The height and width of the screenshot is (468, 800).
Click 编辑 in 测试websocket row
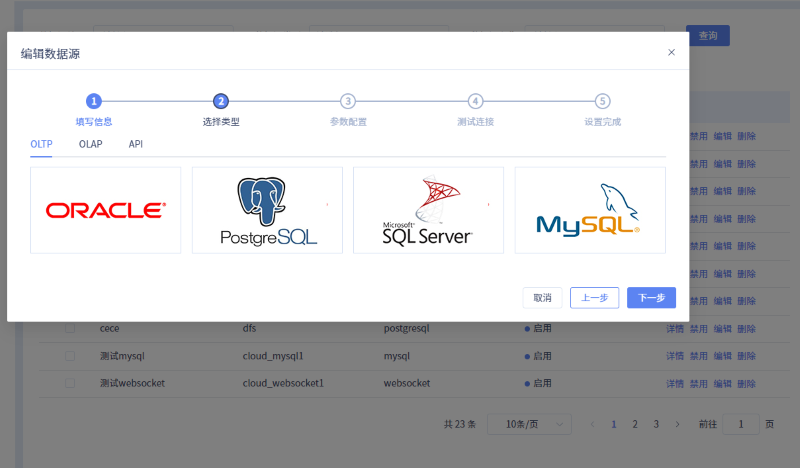[722, 384]
